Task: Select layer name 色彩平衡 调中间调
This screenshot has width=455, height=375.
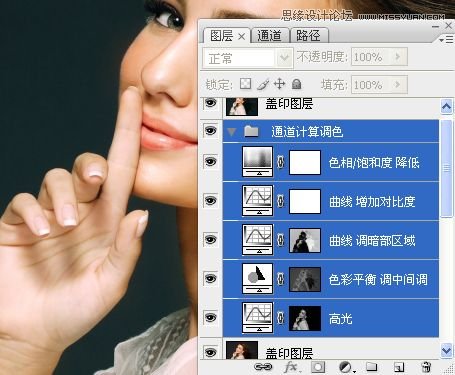Action: click(378, 280)
